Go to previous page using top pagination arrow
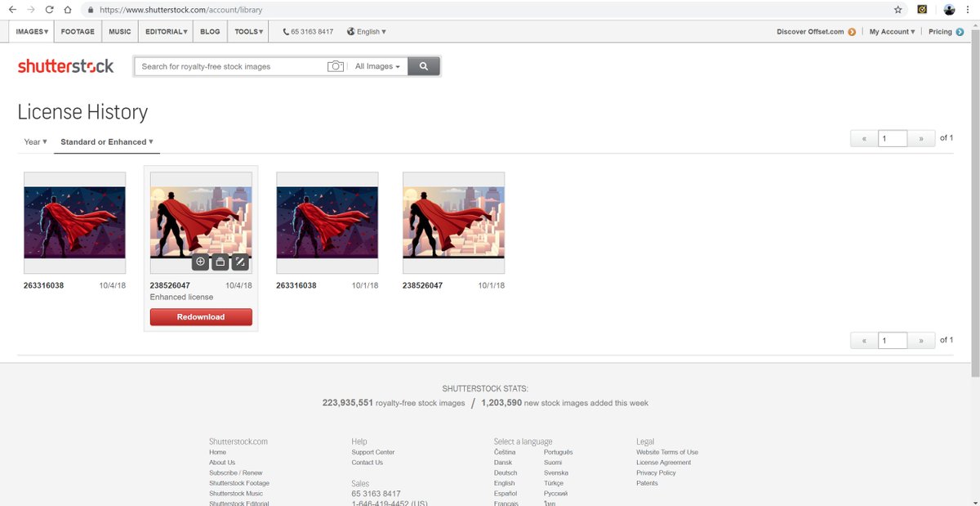Image resolution: width=980 pixels, height=506 pixels. (x=865, y=138)
